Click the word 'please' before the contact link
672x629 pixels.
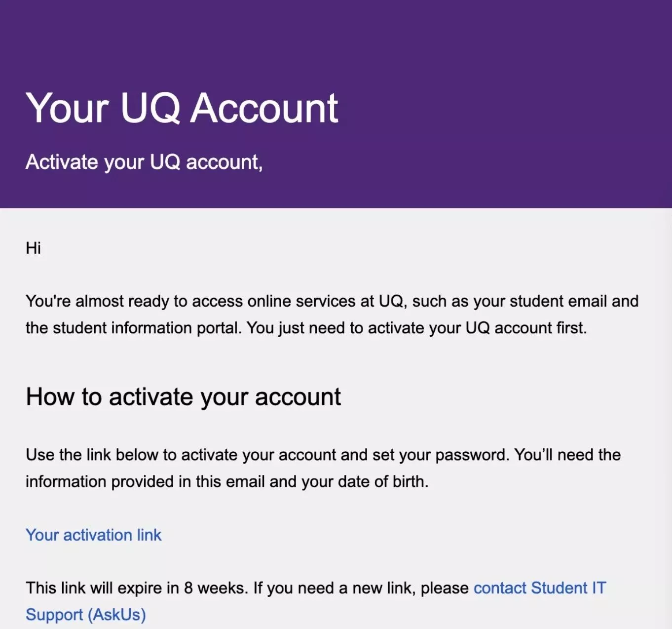[445, 588]
